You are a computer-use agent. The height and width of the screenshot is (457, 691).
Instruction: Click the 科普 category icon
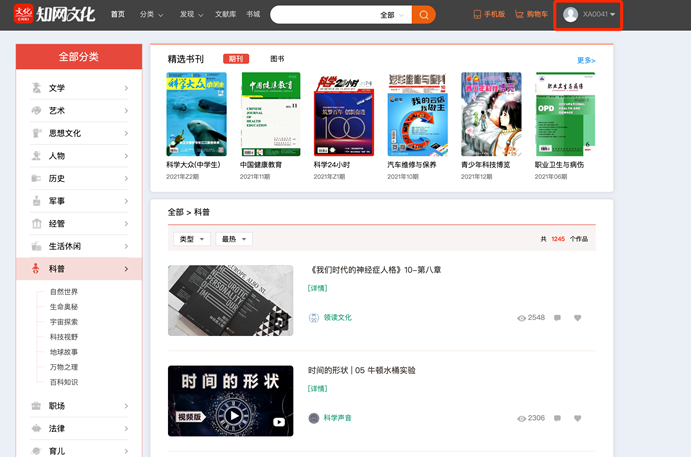click(36, 268)
